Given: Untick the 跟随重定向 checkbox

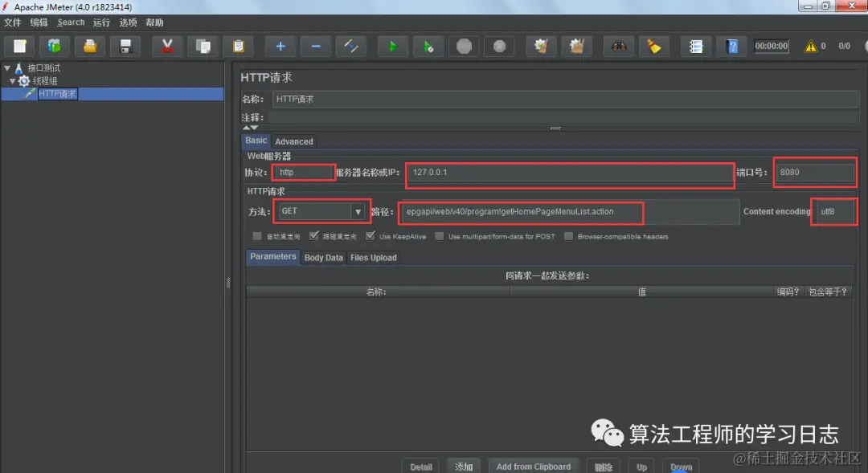Looking at the screenshot, I should pyautogui.click(x=314, y=236).
